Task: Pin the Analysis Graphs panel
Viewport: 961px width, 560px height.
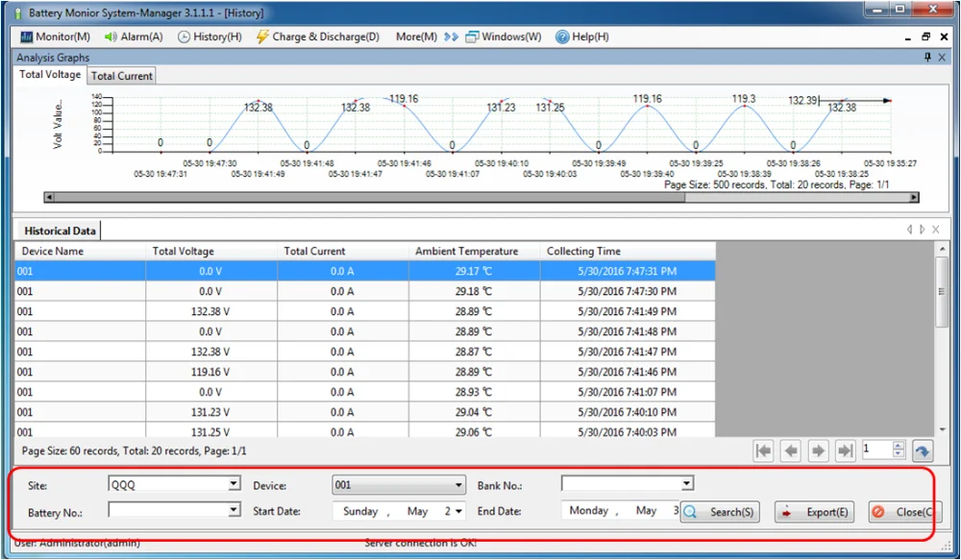Action: click(927, 58)
